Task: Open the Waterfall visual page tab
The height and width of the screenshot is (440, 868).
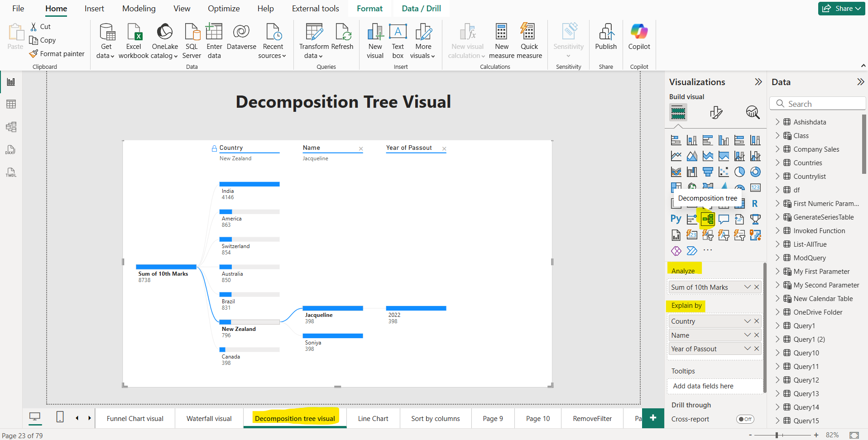Action: [209, 418]
